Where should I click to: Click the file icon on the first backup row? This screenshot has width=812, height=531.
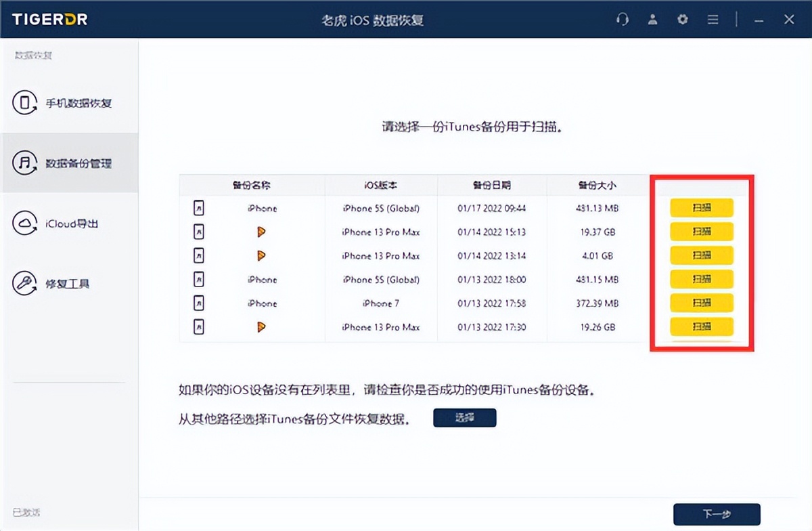198,208
